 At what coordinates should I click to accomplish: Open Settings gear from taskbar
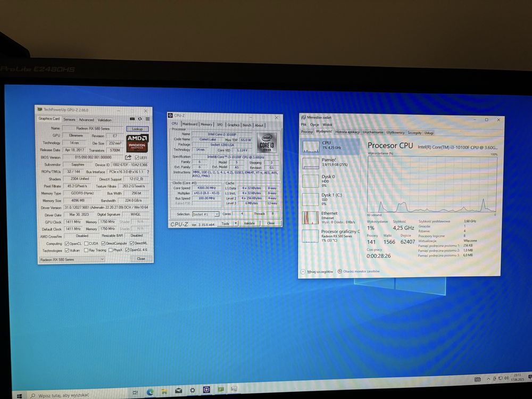[193, 390]
